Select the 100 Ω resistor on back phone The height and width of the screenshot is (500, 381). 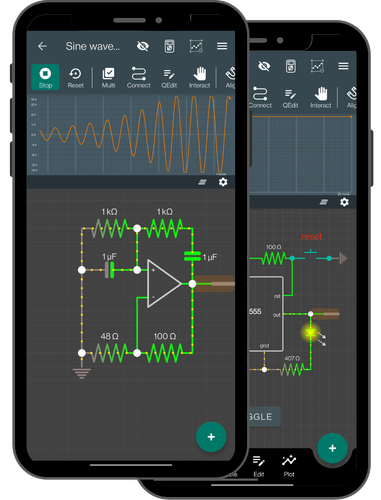[x=274, y=258]
